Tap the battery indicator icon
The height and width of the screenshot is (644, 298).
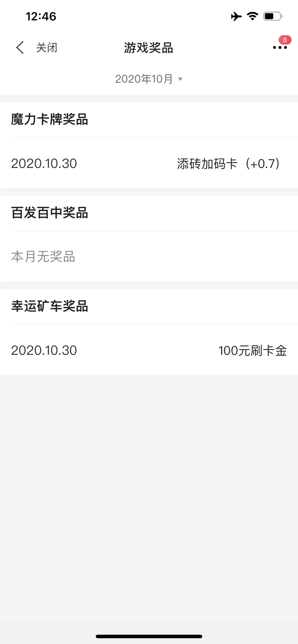(x=273, y=16)
